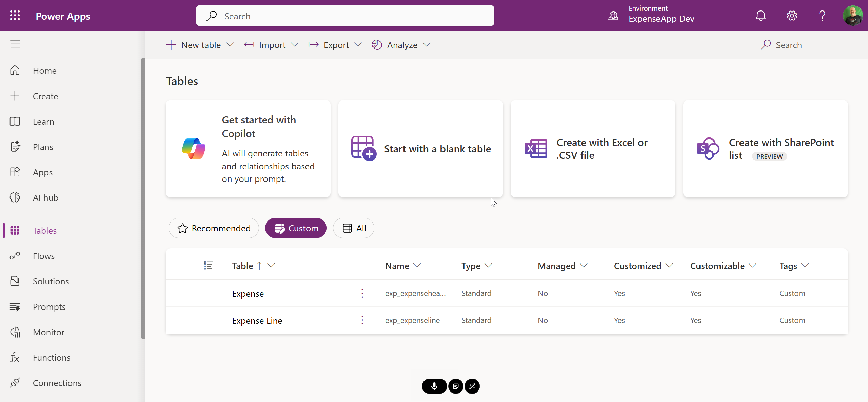
Task: Click the Flows icon in sidebar
Action: tap(15, 256)
